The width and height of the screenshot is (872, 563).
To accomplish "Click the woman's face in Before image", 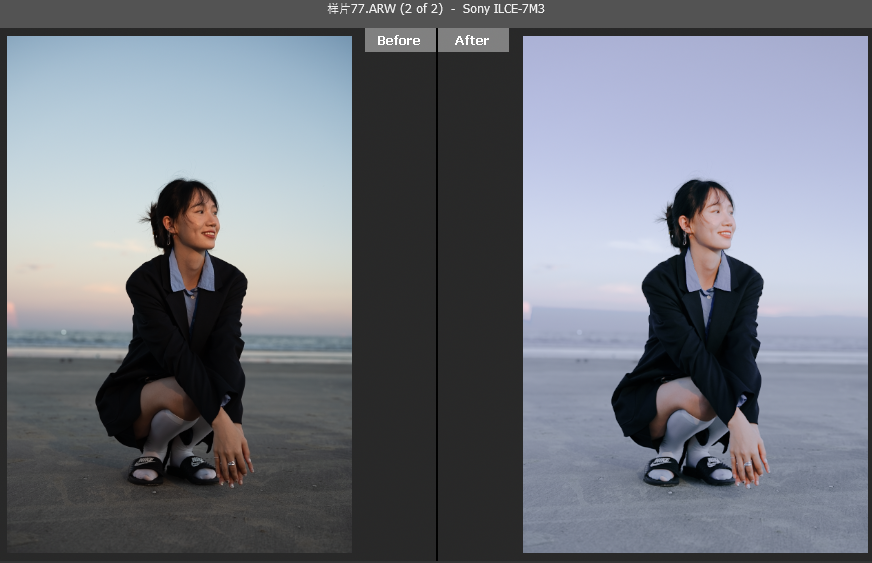I will tap(199, 220).
